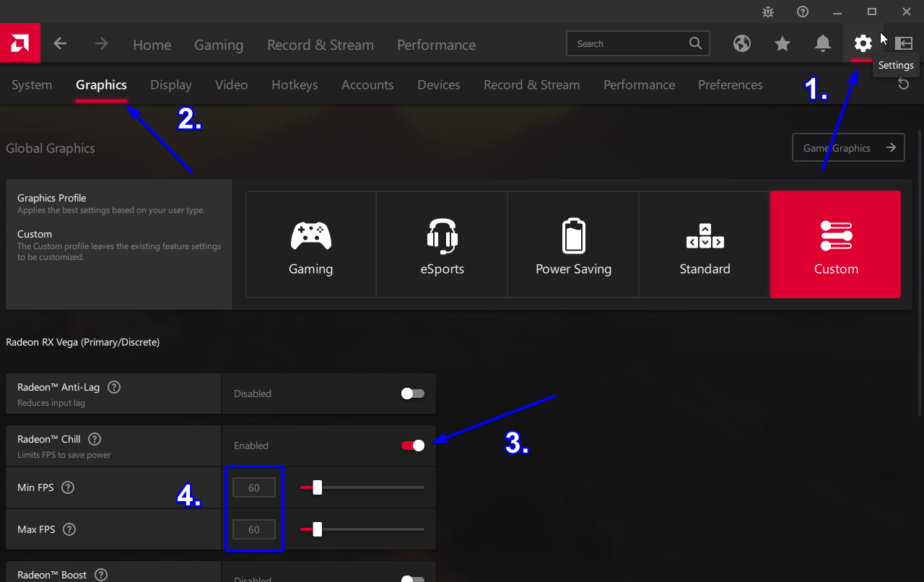Screen dimensions: 924x582
Task: Open favorites star icon
Action: [782, 44]
